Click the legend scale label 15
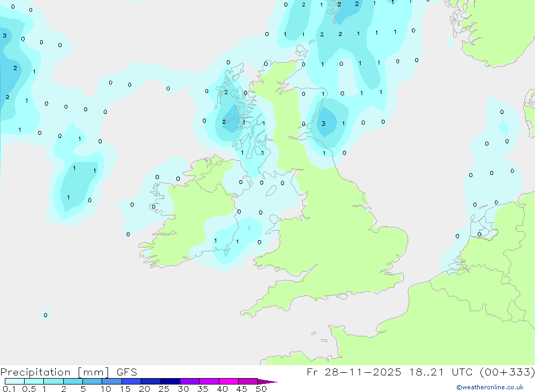The width and height of the screenshot is (535, 392). pyautogui.click(x=125, y=389)
